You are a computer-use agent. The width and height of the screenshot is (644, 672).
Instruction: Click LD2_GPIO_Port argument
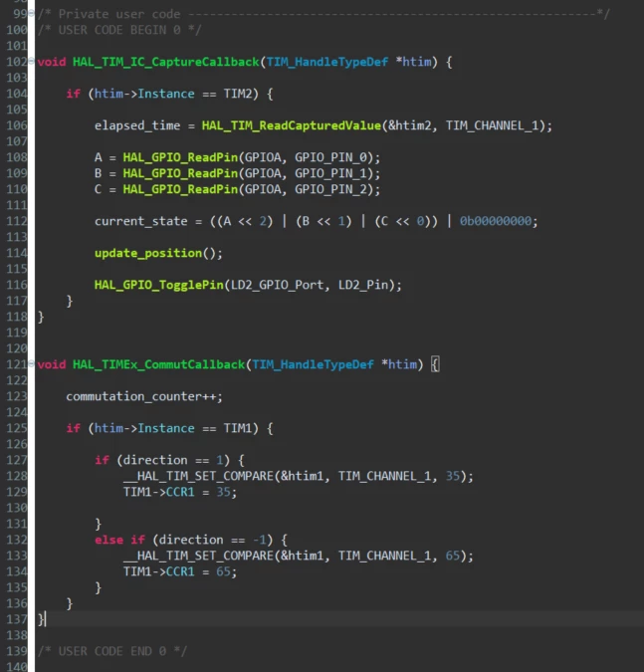(278, 285)
